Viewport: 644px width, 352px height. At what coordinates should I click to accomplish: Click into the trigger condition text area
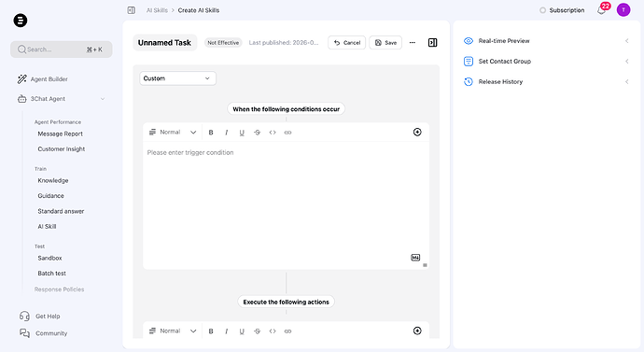(286, 205)
